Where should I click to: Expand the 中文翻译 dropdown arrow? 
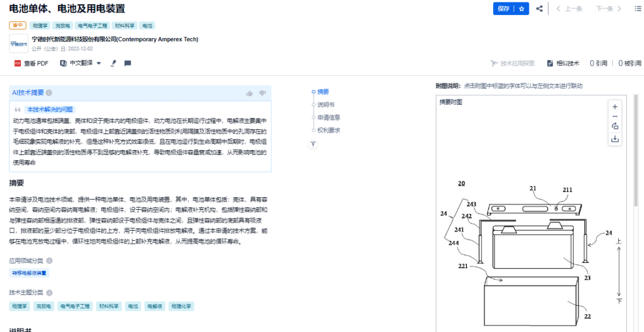98,63
